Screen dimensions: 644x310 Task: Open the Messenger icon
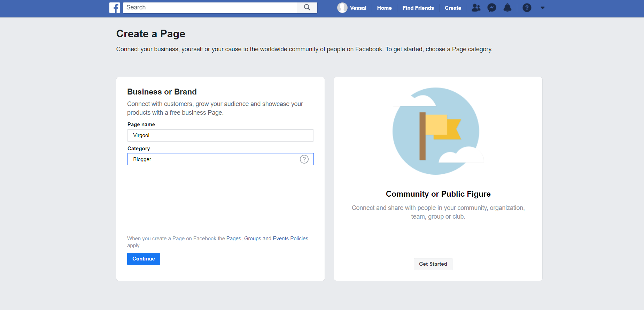(x=491, y=8)
